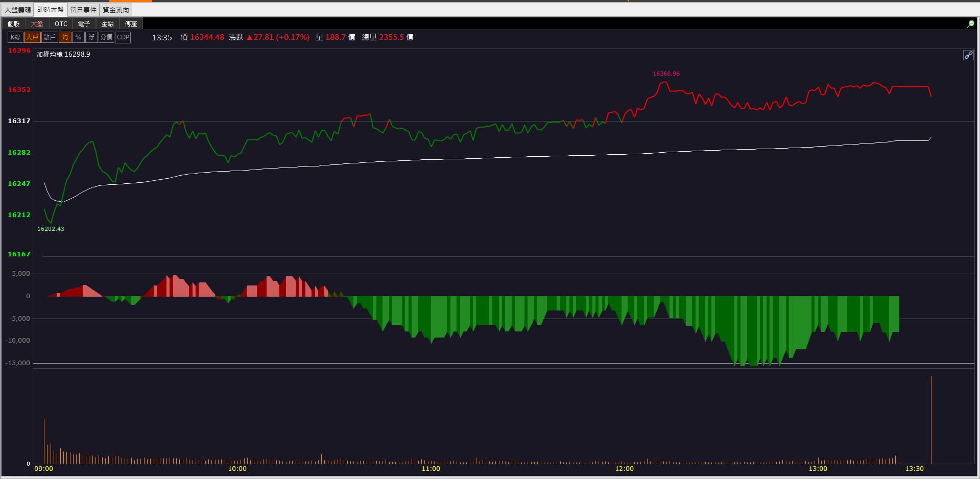Click the 16317 reference price axis label

(x=19, y=121)
